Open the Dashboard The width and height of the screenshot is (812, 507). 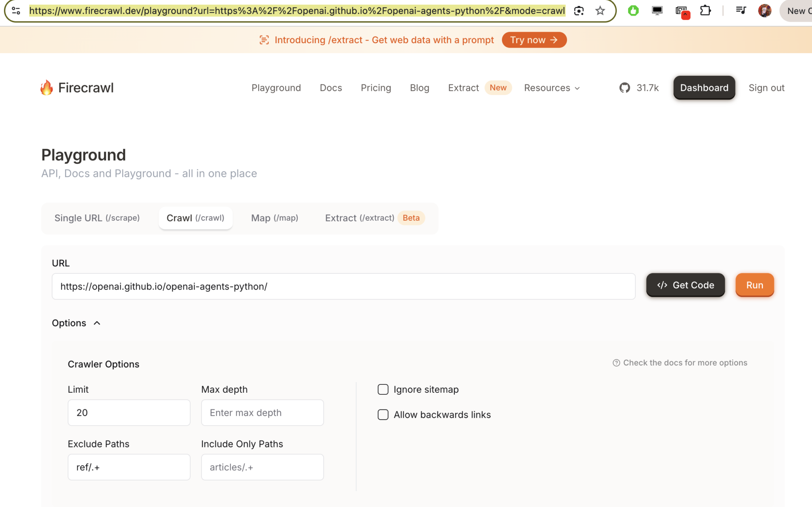(x=704, y=88)
